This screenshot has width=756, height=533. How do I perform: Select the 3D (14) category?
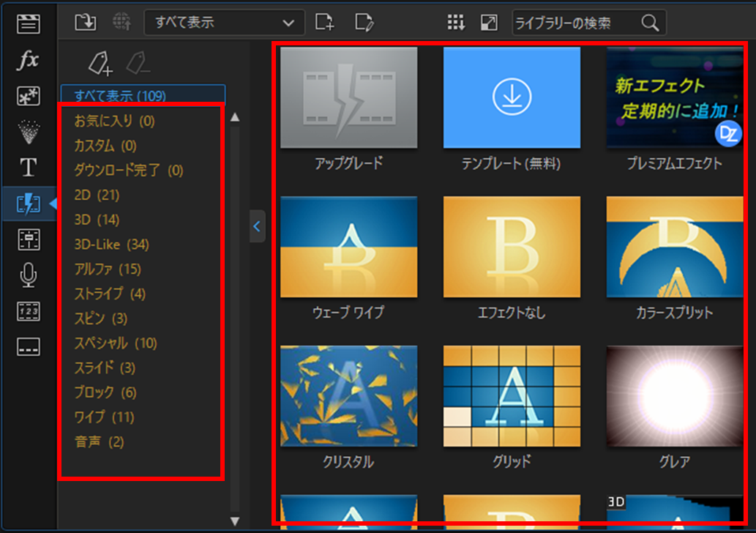tap(97, 220)
